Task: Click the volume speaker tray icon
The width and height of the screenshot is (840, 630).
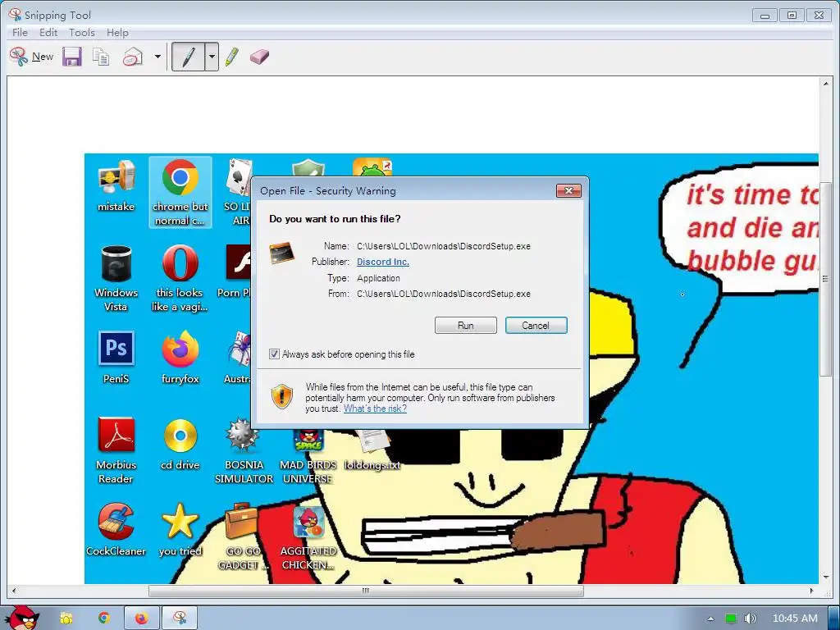Action: [750, 619]
